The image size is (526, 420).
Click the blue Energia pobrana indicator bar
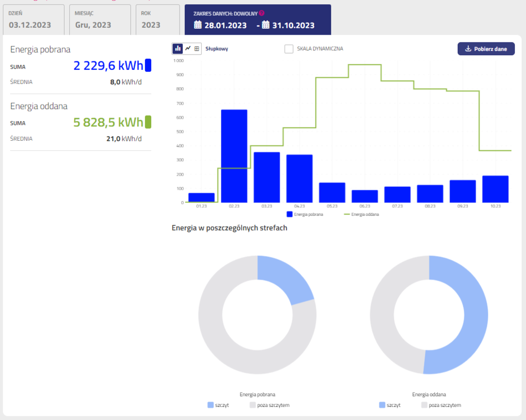pyautogui.click(x=148, y=66)
